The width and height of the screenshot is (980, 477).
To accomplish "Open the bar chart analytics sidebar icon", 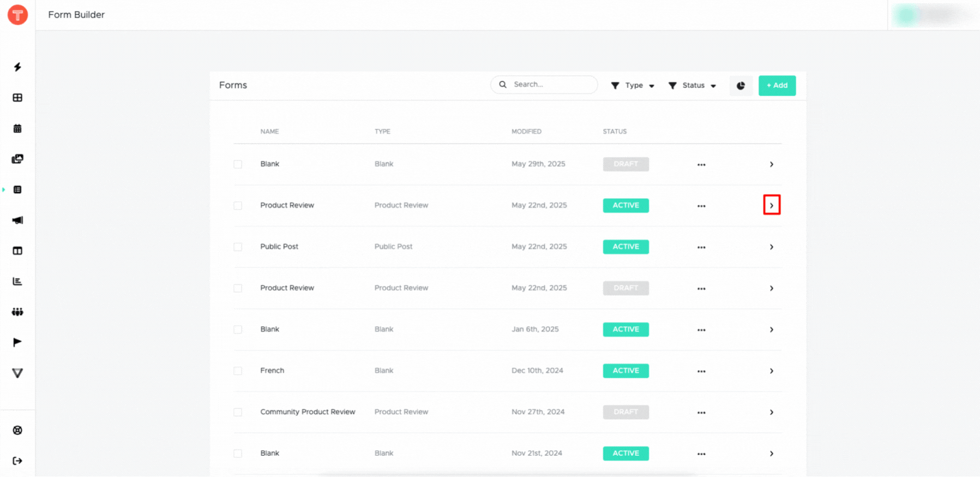I will [17, 282].
